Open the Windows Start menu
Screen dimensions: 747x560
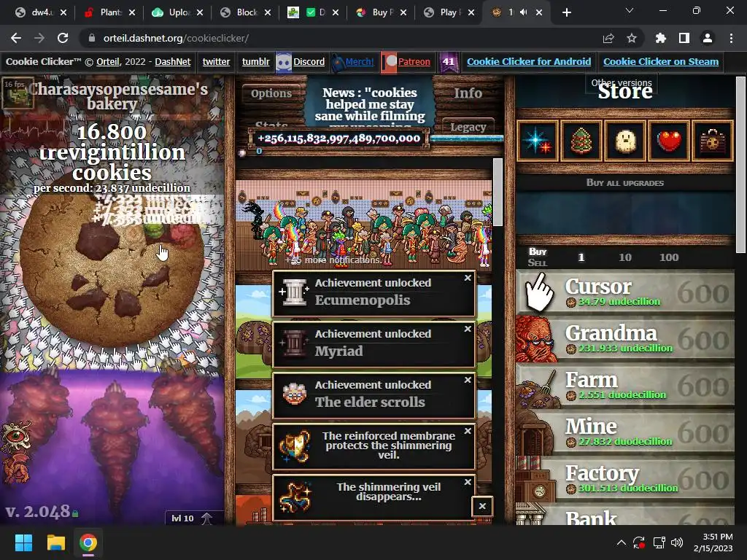coord(23,542)
